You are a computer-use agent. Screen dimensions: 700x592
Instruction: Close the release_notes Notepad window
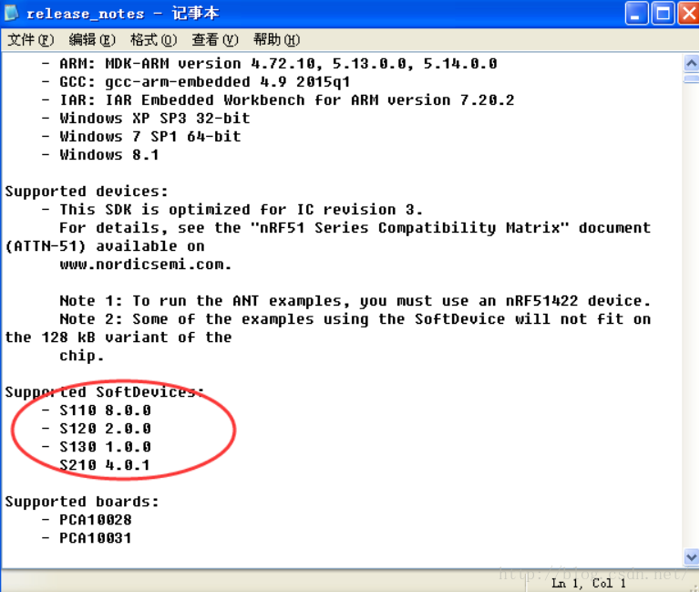[x=689, y=13]
